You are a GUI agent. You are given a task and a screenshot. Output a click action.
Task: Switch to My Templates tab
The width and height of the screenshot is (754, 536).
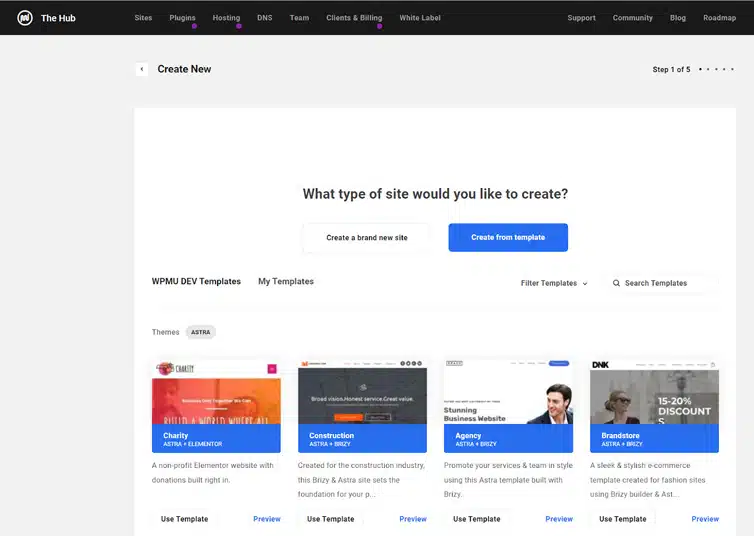286,281
